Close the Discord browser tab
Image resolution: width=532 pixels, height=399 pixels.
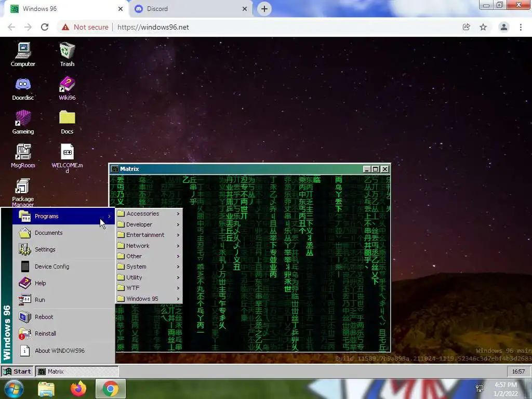coord(245,9)
